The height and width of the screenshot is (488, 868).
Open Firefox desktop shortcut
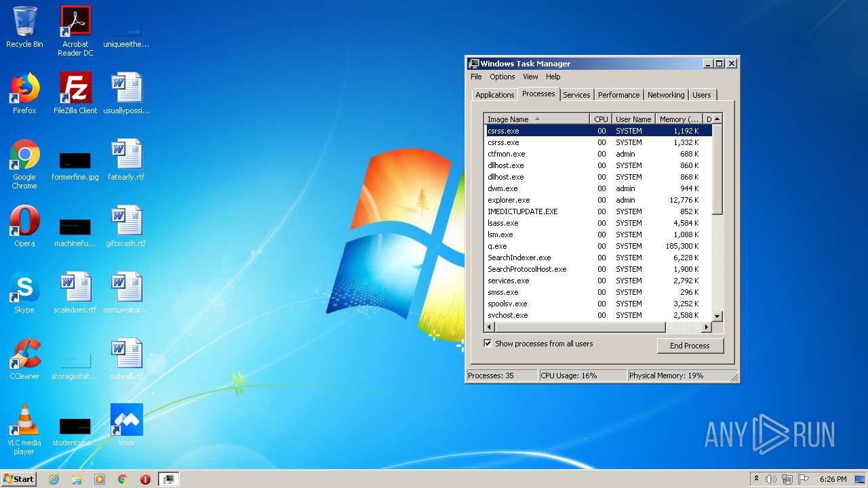pyautogui.click(x=24, y=94)
